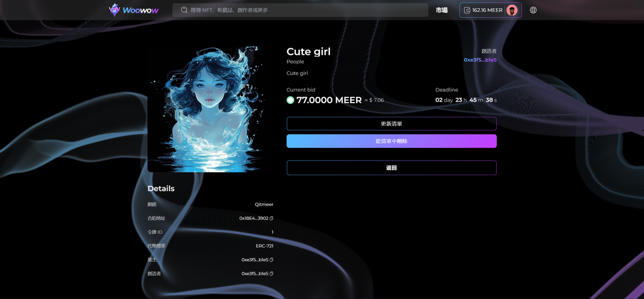Open the Woowow logo home link
This screenshot has height=299, width=644.
point(134,10)
